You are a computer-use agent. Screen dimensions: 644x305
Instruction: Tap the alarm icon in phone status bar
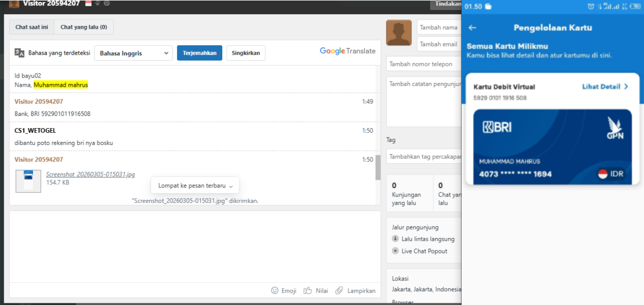pos(591,6)
